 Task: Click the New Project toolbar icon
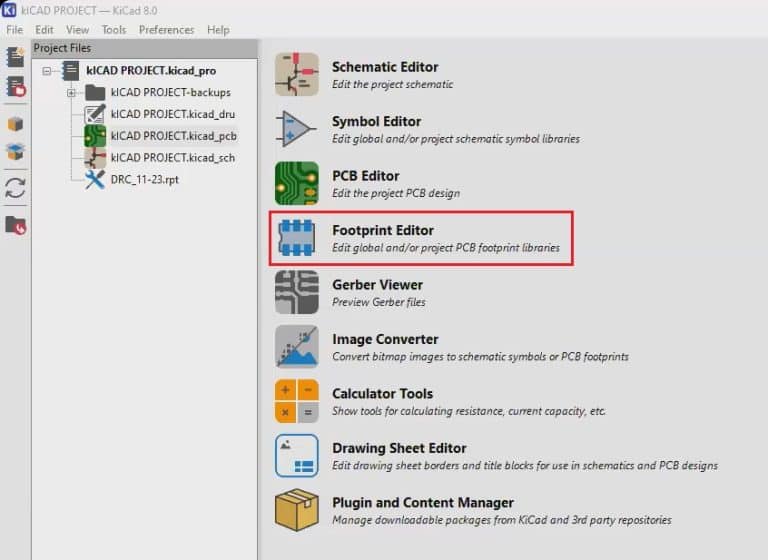pos(15,57)
